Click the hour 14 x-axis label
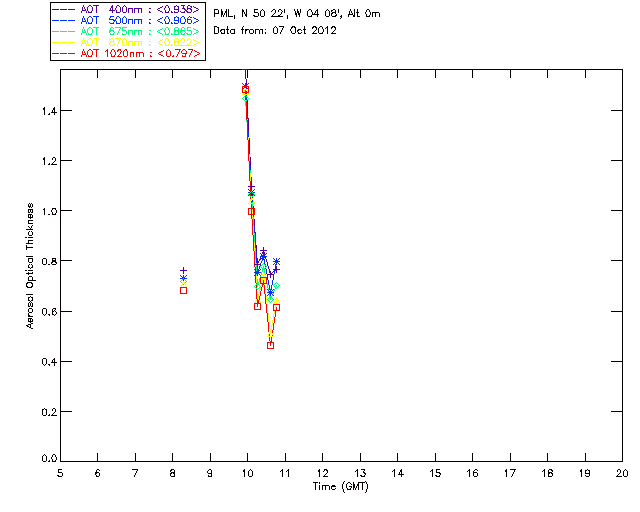The width and height of the screenshot is (640, 512). click(398, 473)
